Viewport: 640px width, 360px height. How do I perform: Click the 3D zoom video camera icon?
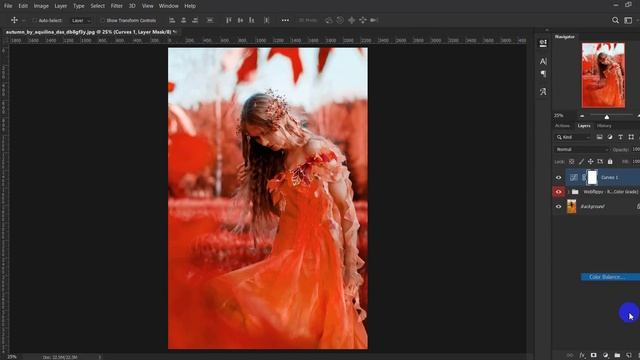point(373,20)
